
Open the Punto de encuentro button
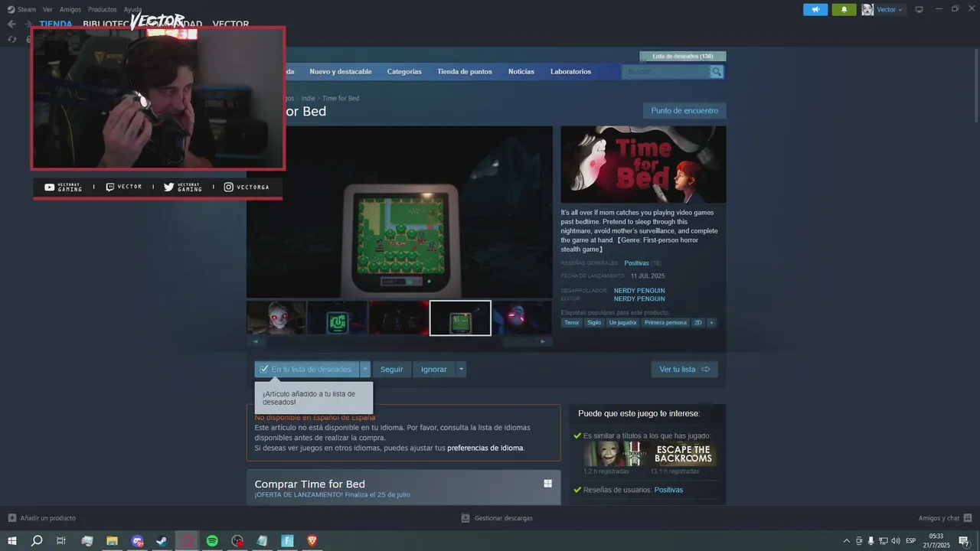[684, 111]
